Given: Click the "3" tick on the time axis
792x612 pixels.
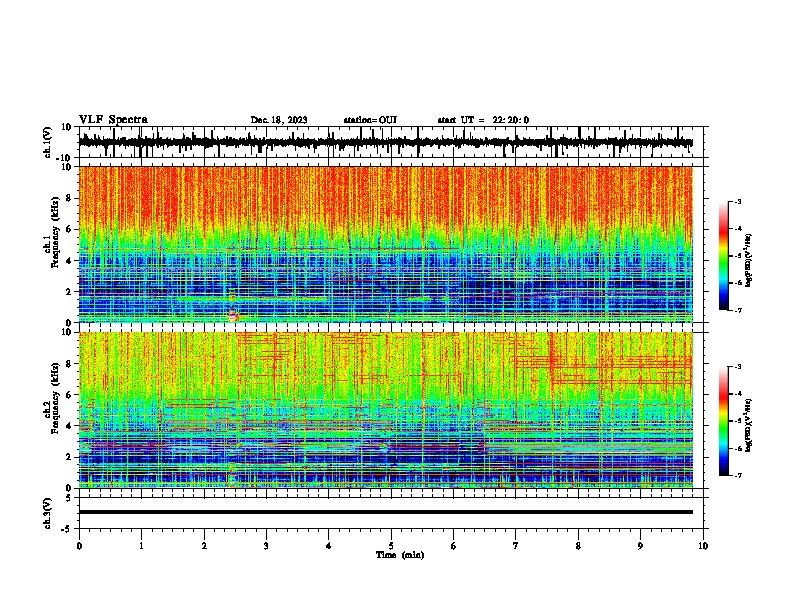Looking at the screenshot, I should [x=266, y=546].
